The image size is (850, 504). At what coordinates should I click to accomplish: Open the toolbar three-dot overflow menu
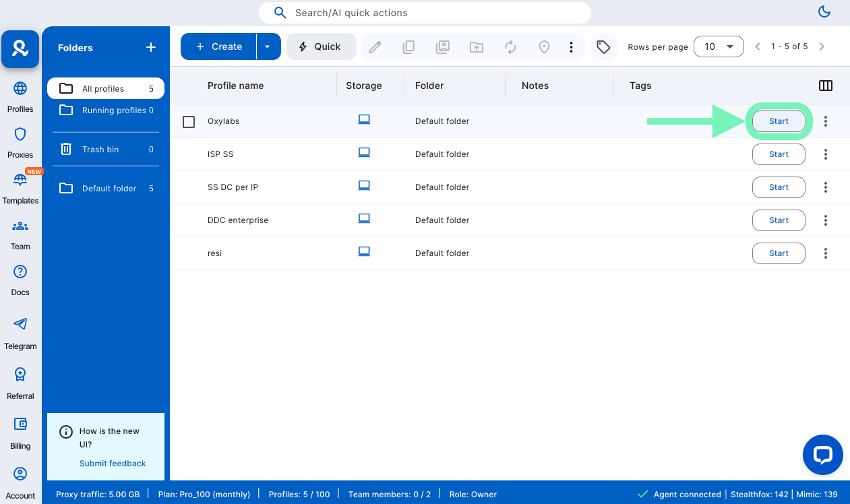coord(571,46)
